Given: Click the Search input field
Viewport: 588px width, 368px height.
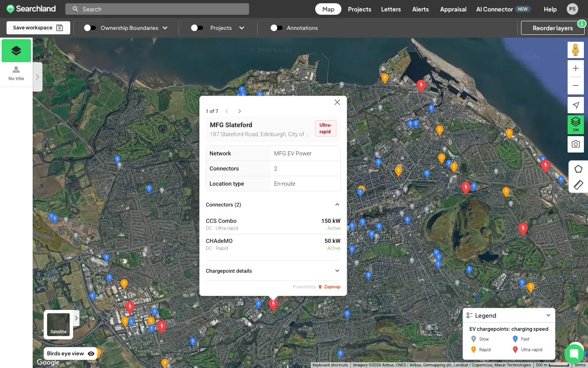Looking at the screenshot, I should 157,9.
